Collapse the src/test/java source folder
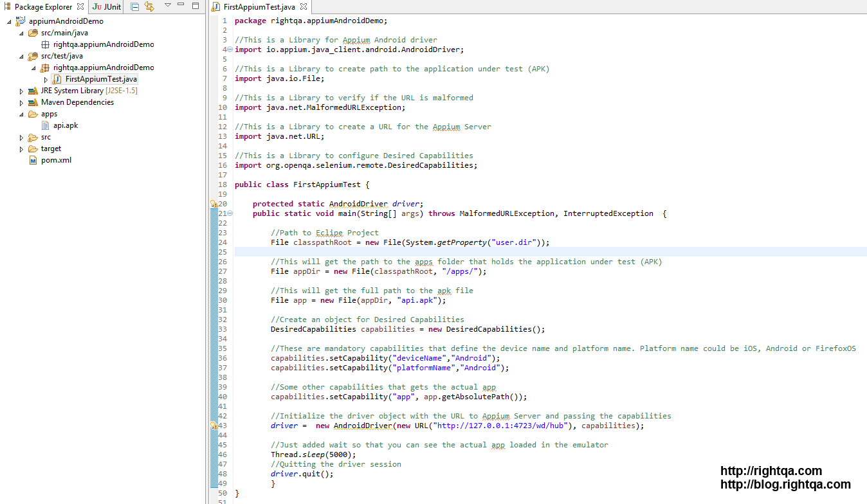The width and height of the screenshot is (867, 504). click(x=21, y=56)
